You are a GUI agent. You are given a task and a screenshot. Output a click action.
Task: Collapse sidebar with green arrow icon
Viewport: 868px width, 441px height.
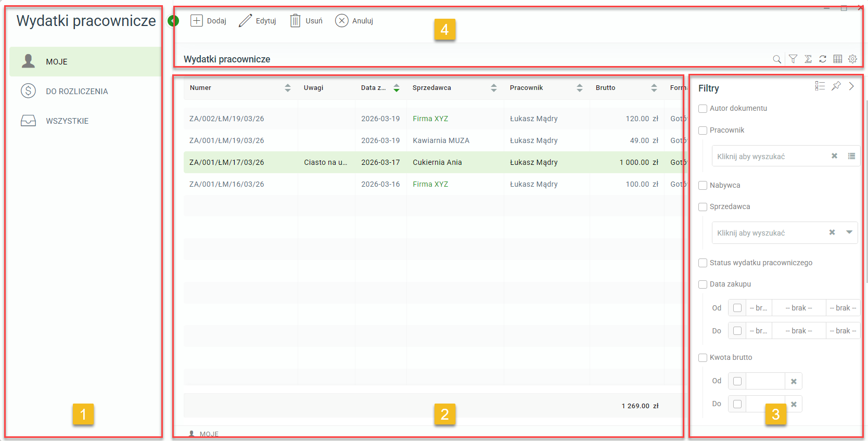point(173,21)
